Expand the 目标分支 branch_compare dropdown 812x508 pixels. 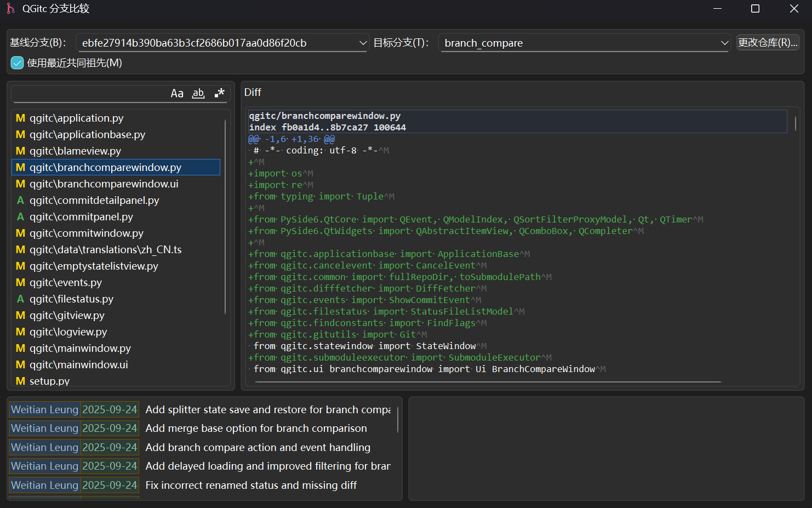pyautogui.click(x=724, y=43)
